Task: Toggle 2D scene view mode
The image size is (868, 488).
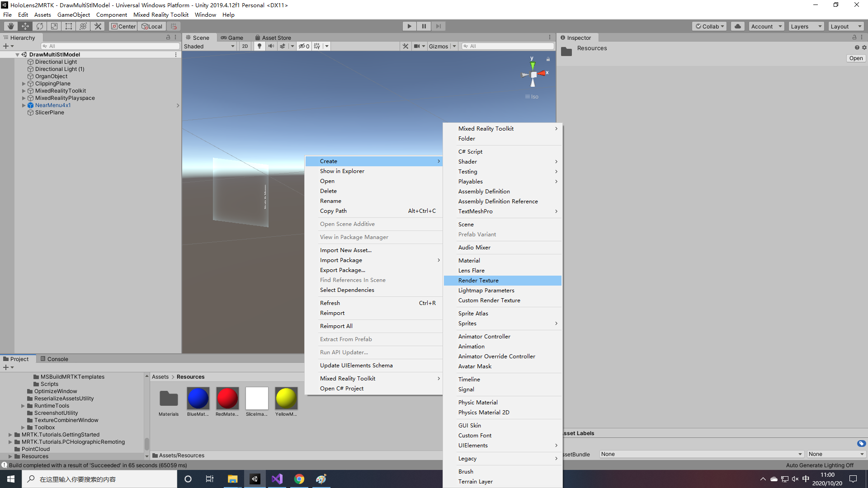Action: tap(245, 46)
